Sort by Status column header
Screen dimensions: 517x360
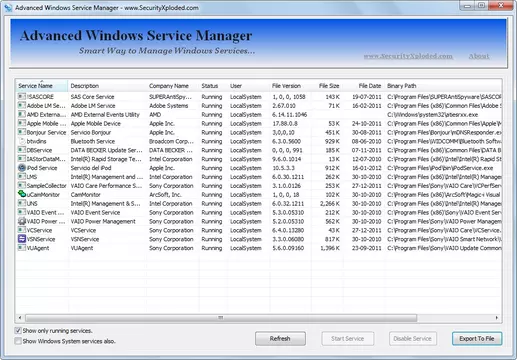point(213,86)
